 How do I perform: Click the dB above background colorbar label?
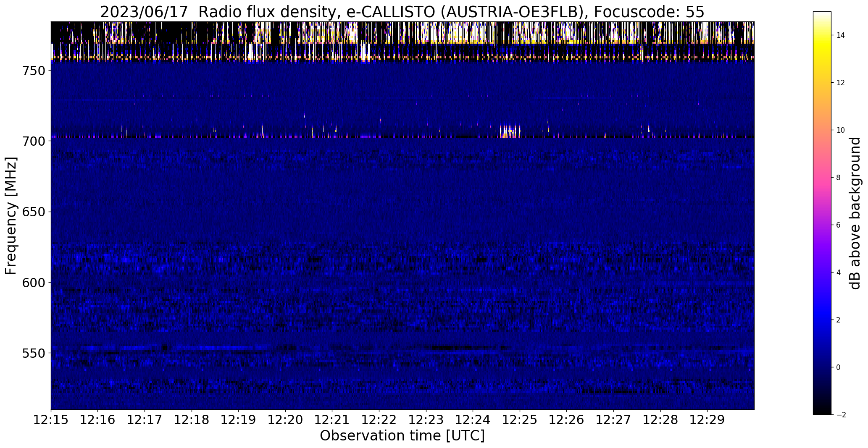point(855,213)
